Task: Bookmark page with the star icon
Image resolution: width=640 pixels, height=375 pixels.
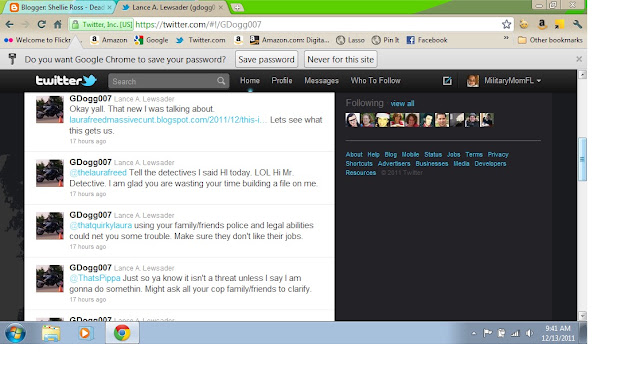Action: [x=507, y=24]
